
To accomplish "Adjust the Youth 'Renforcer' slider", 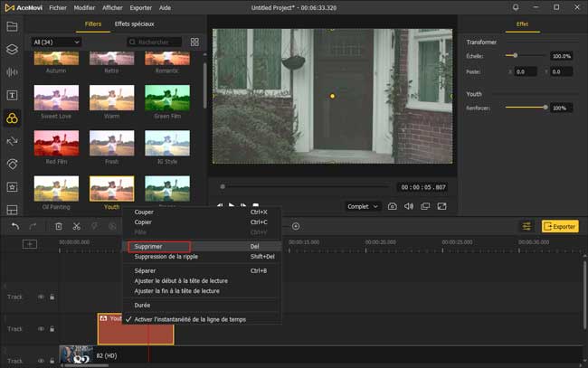I will [545, 108].
